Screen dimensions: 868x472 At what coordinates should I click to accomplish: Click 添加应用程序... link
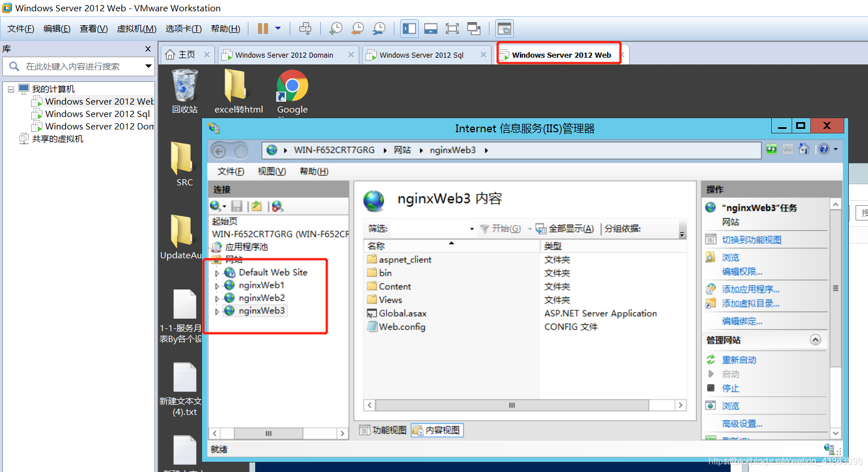(750, 289)
